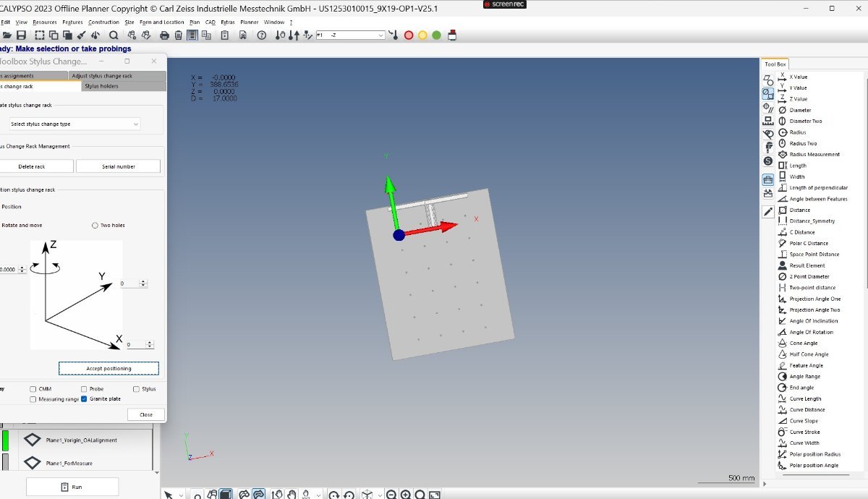
Task: Click the Y value spinner arrows
Action: pyautogui.click(x=145, y=284)
